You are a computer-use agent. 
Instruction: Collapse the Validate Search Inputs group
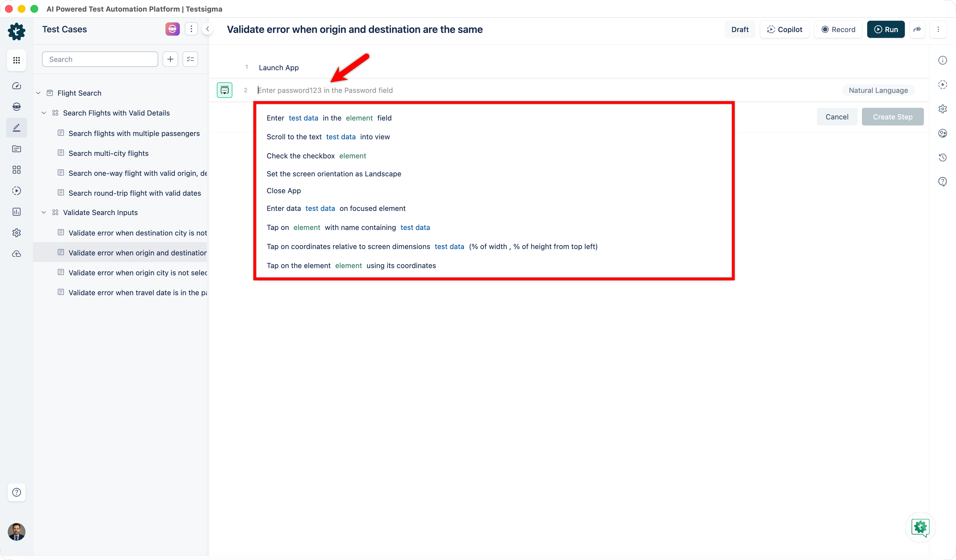(44, 212)
